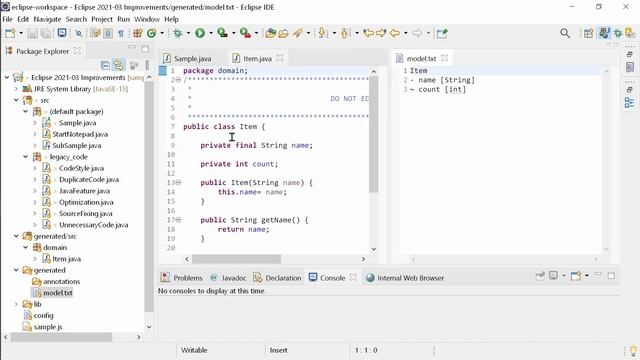Open the Debug dropdown arrow
The width and height of the screenshot is (640, 360).
(x=188, y=33)
